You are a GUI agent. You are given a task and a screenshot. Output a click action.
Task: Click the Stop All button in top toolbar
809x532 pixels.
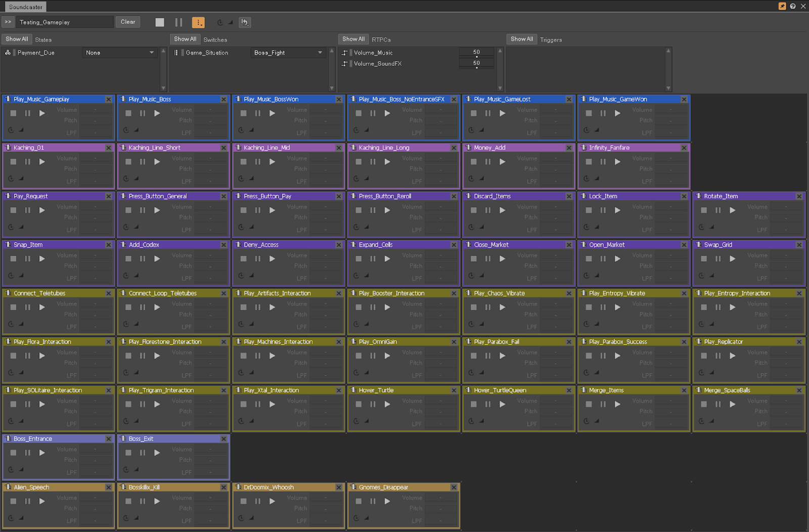click(160, 22)
